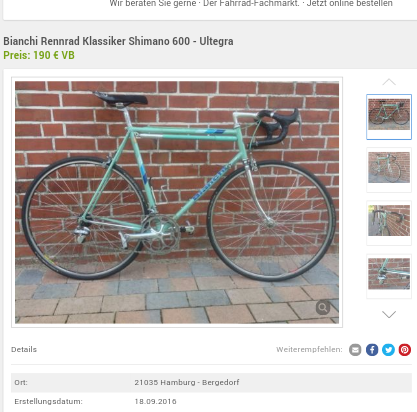Click the 'Jetzt online bestellen' ad text
Screen dimensions: 417x412
350,4
